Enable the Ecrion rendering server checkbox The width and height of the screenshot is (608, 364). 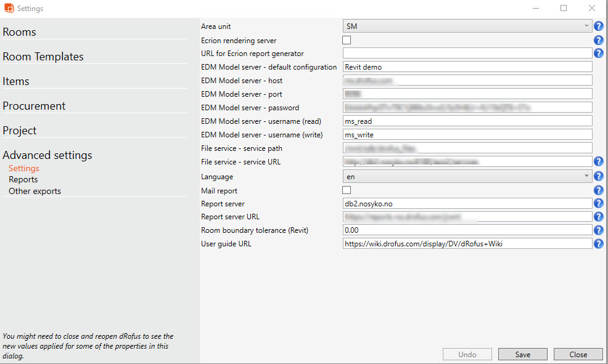click(347, 40)
